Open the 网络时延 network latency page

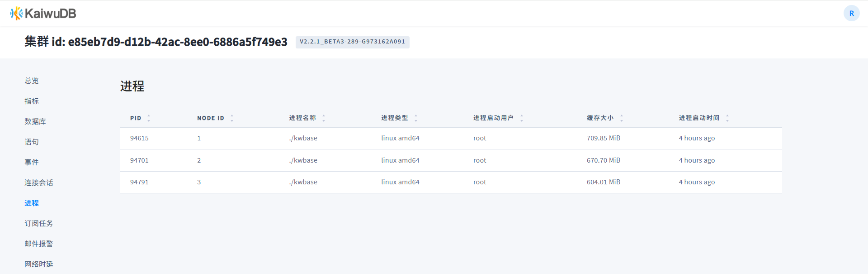(x=39, y=264)
